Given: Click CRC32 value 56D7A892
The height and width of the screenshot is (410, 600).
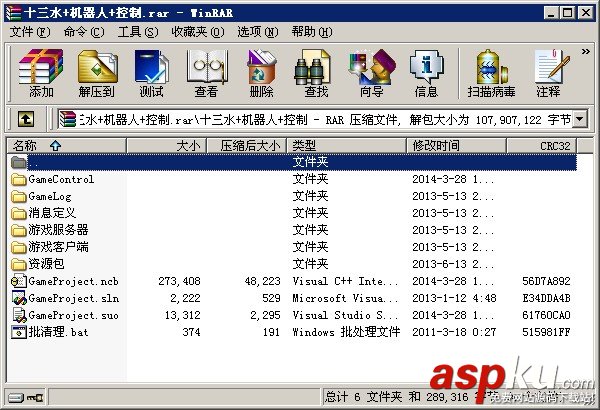Looking at the screenshot, I should point(546,281).
